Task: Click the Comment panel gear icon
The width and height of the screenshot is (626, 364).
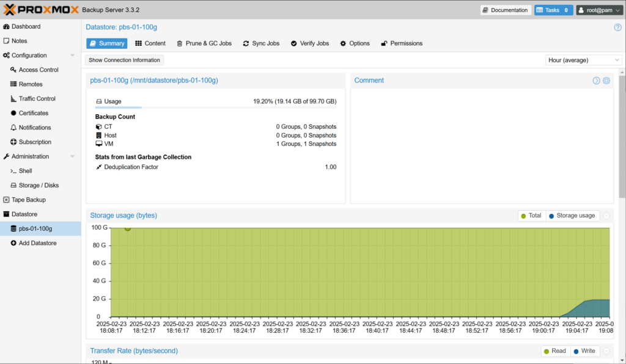Action: [x=606, y=81]
